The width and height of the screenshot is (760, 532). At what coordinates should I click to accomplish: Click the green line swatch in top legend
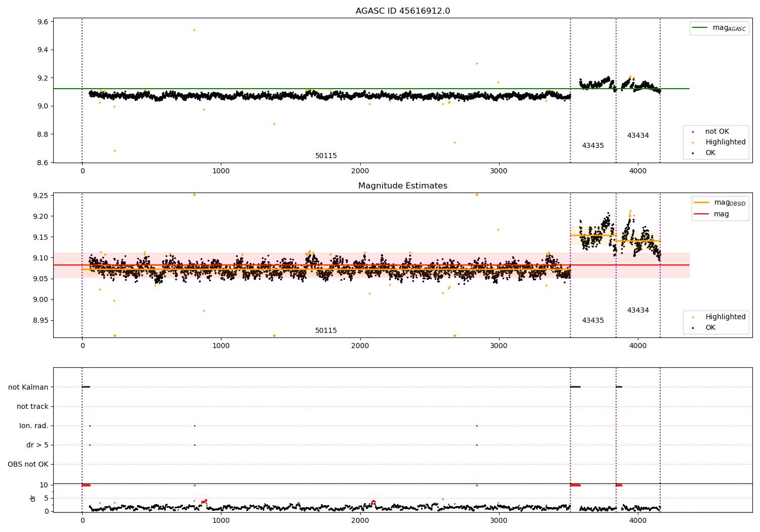(700, 28)
